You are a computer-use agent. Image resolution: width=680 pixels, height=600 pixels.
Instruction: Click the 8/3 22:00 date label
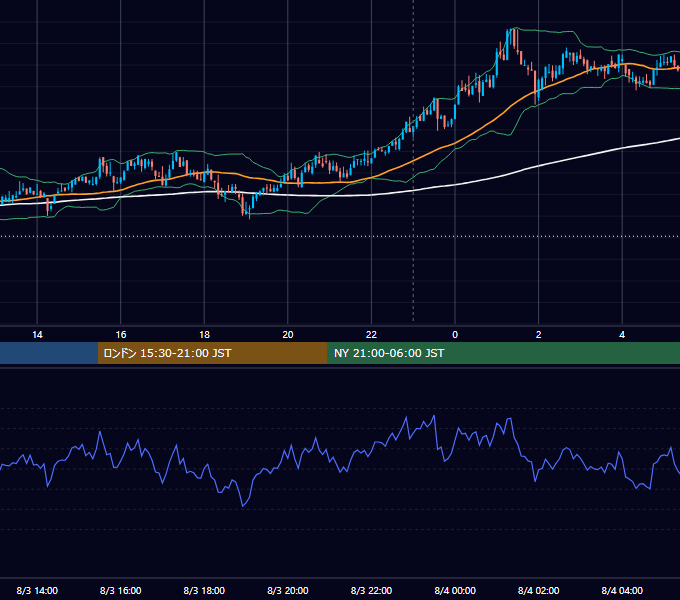[371, 590]
